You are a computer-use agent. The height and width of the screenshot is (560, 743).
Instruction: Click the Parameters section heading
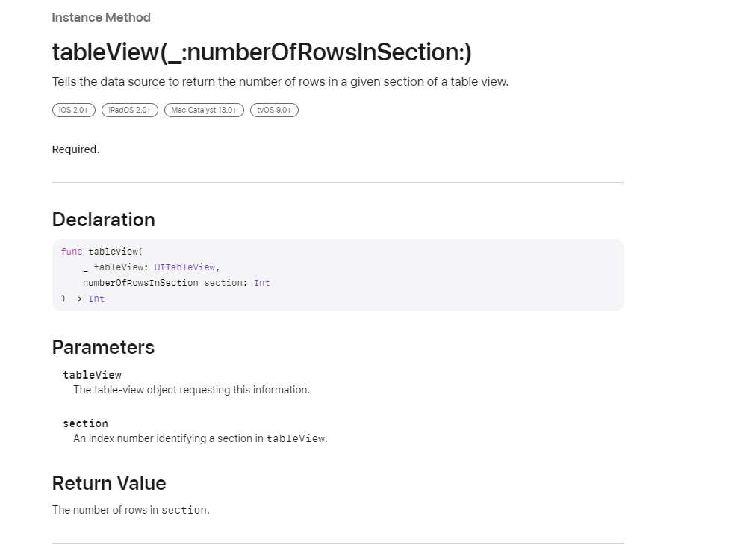coord(103,347)
